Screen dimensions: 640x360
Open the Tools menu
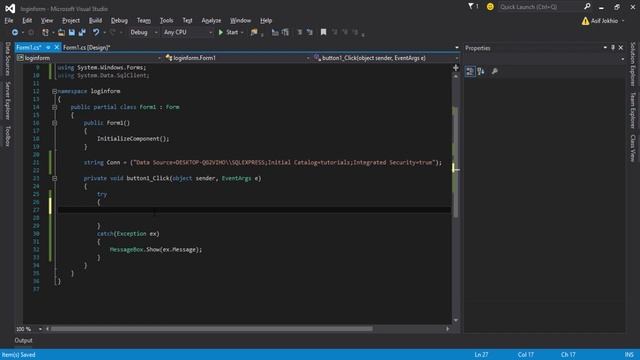coord(166,20)
